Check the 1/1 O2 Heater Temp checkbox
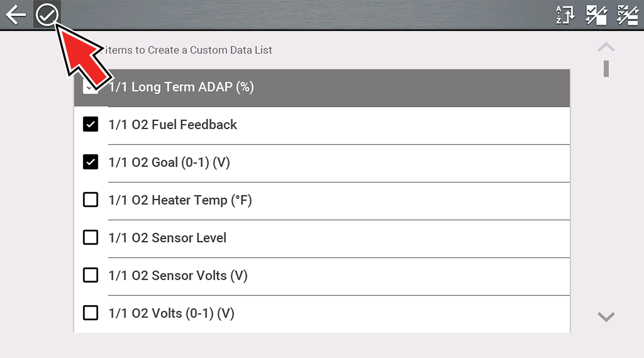 (x=91, y=200)
